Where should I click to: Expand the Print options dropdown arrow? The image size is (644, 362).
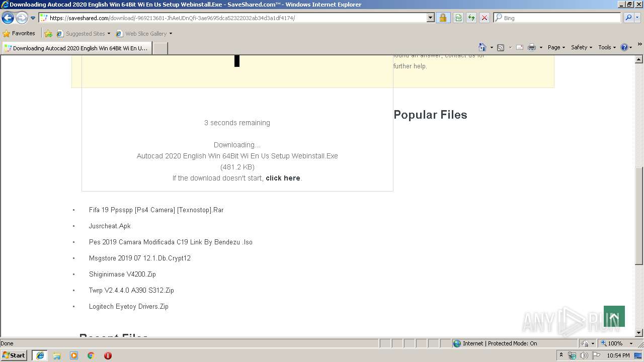[x=541, y=47]
